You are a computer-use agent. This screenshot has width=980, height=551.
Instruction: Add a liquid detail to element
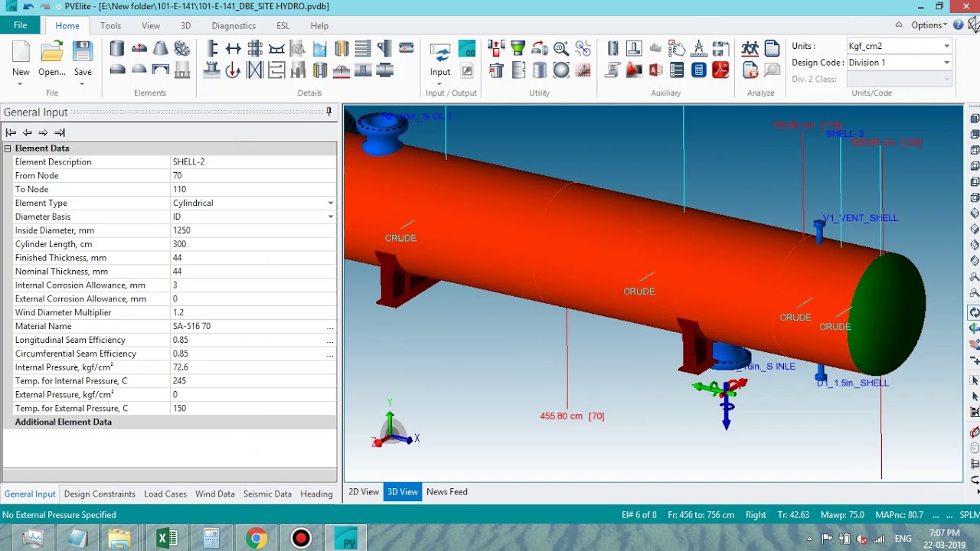coord(320,49)
